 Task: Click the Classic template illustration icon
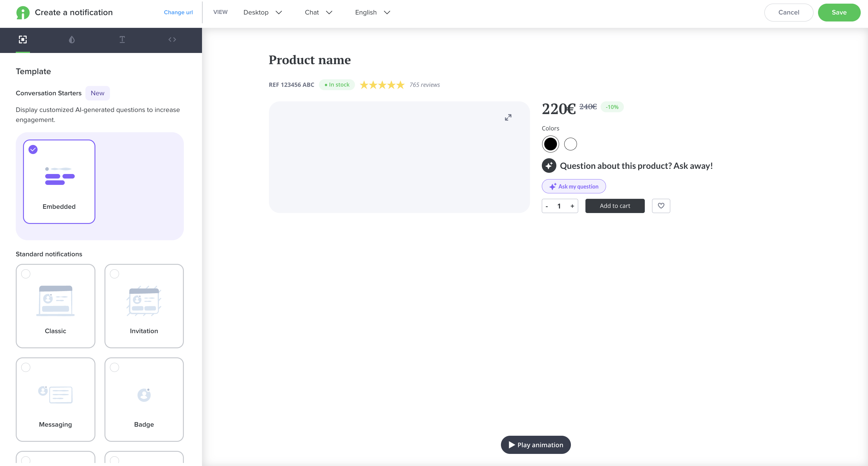[55, 301]
